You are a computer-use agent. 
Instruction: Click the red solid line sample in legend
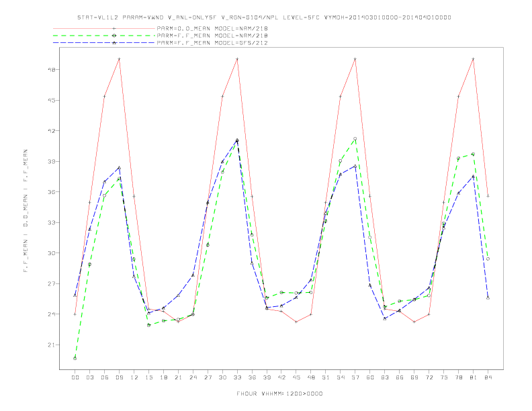[104, 28]
